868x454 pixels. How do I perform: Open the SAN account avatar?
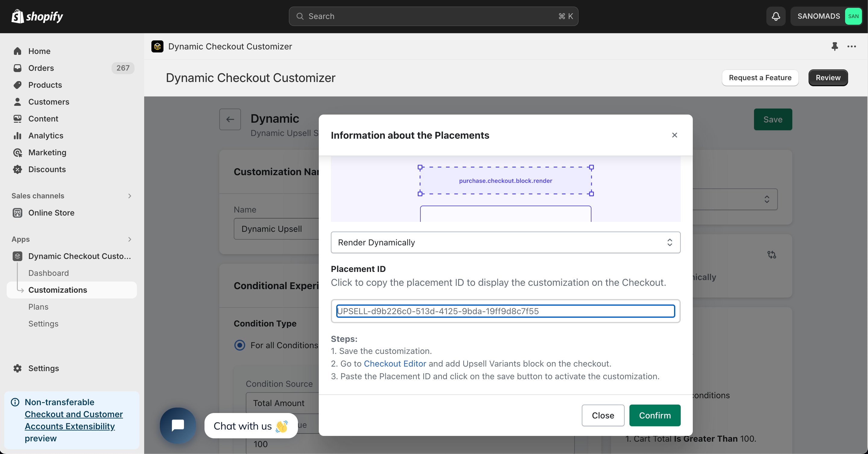coord(853,16)
